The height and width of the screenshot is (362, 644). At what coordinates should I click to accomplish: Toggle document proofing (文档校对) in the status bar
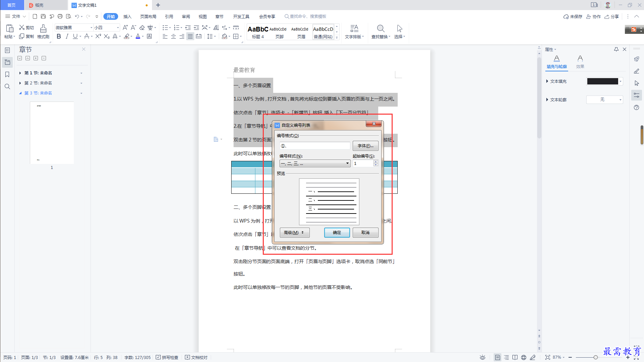(x=196, y=357)
